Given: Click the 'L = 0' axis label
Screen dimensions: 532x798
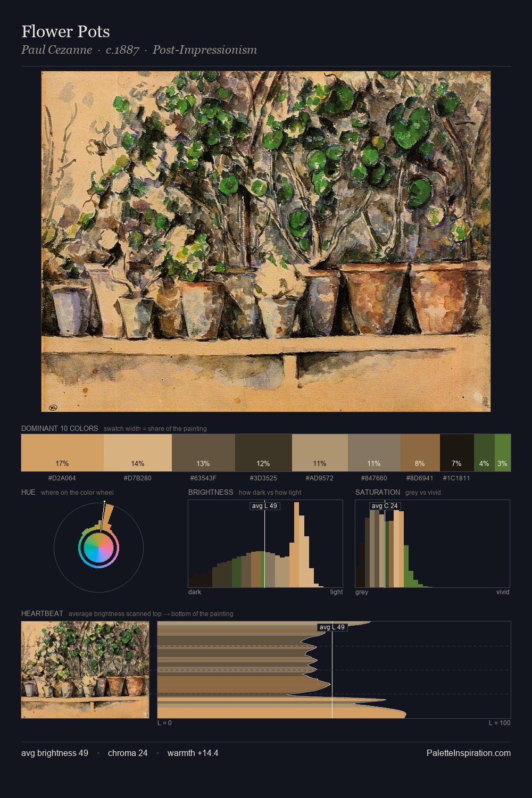Looking at the screenshot, I should [x=164, y=723].
